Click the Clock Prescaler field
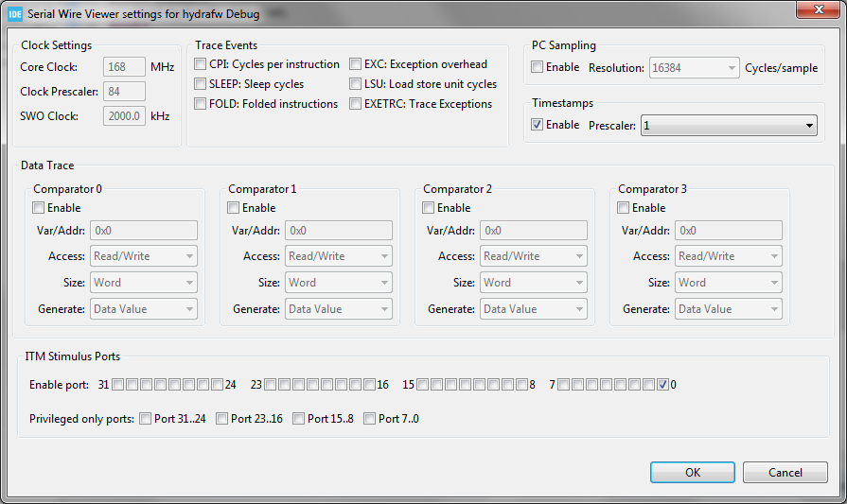This screenshot has height=504, width=847. tap(124, 91)
